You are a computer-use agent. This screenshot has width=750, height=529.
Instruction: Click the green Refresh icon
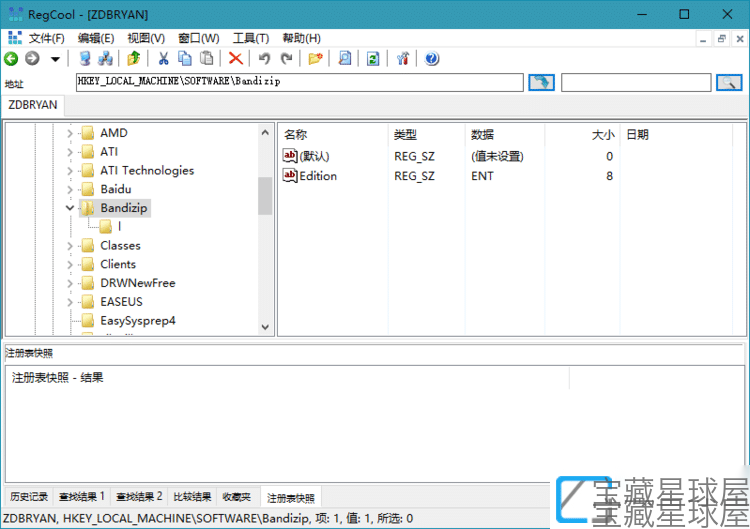pos(373,59)
